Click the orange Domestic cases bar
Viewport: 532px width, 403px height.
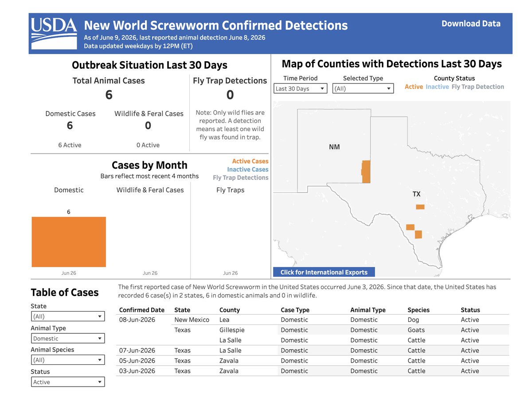tap(69, 242)
